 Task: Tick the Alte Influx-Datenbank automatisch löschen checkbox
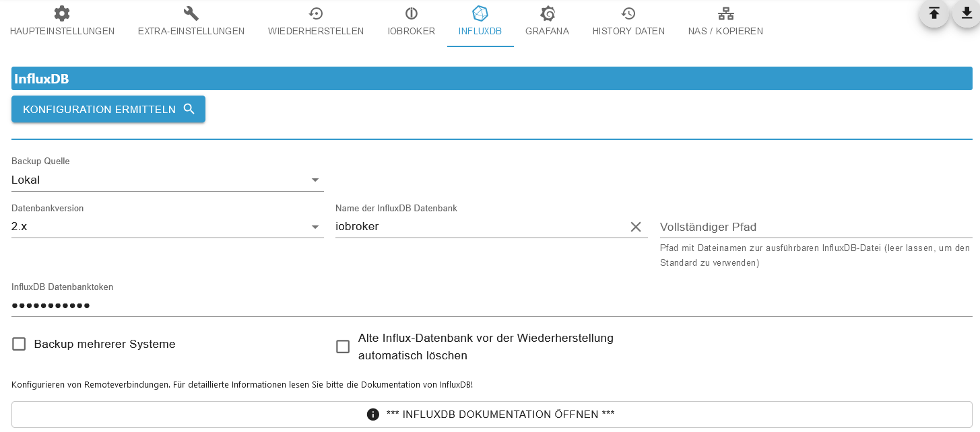[343, 347]
